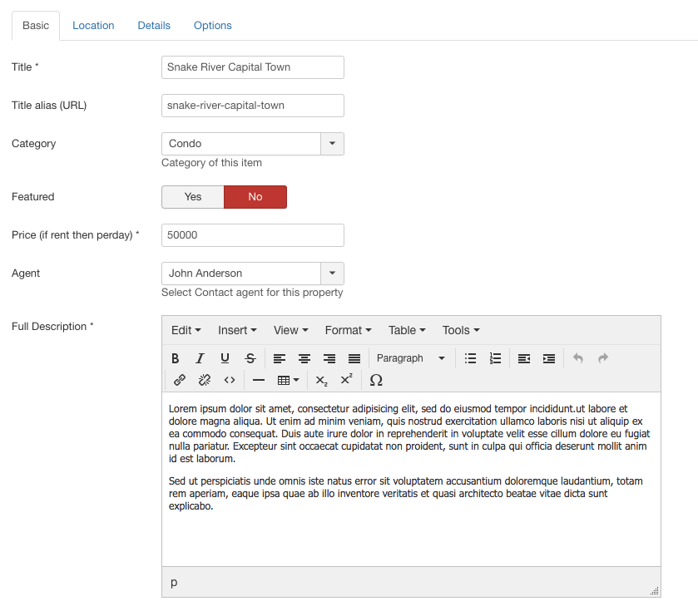Switch to the Location tab
The width and height of the screenshot is (698, 616).
93,26
